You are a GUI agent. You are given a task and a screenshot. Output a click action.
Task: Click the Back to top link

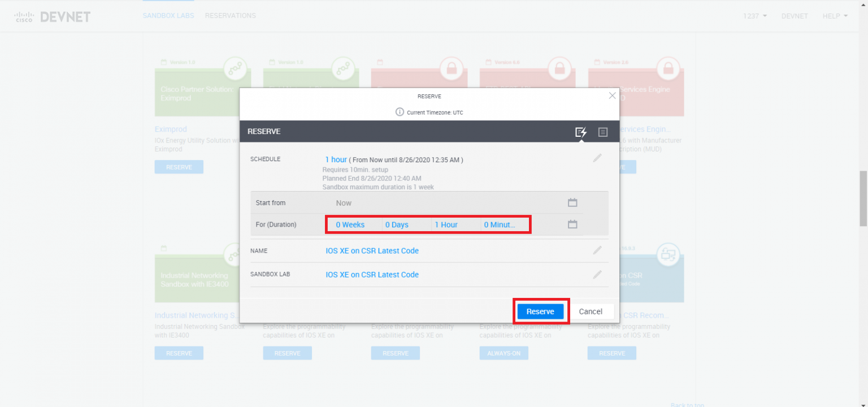(687, 405)
